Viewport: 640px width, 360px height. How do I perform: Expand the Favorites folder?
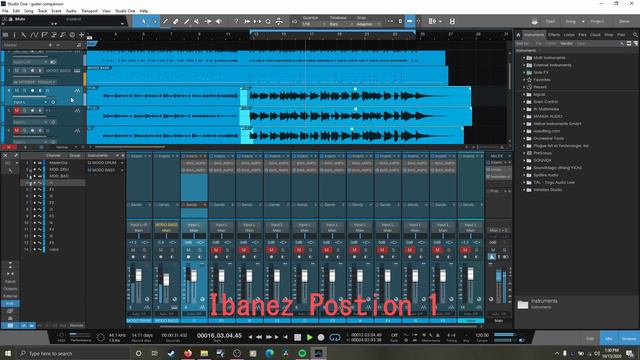(x=524, y=80)
